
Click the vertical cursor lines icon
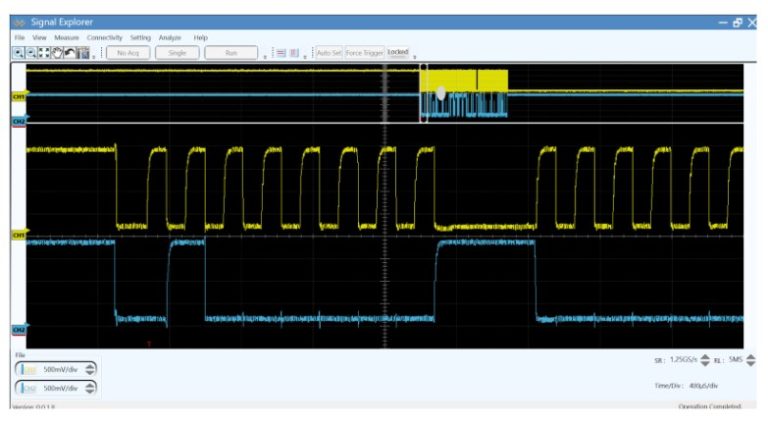(295, 52)
